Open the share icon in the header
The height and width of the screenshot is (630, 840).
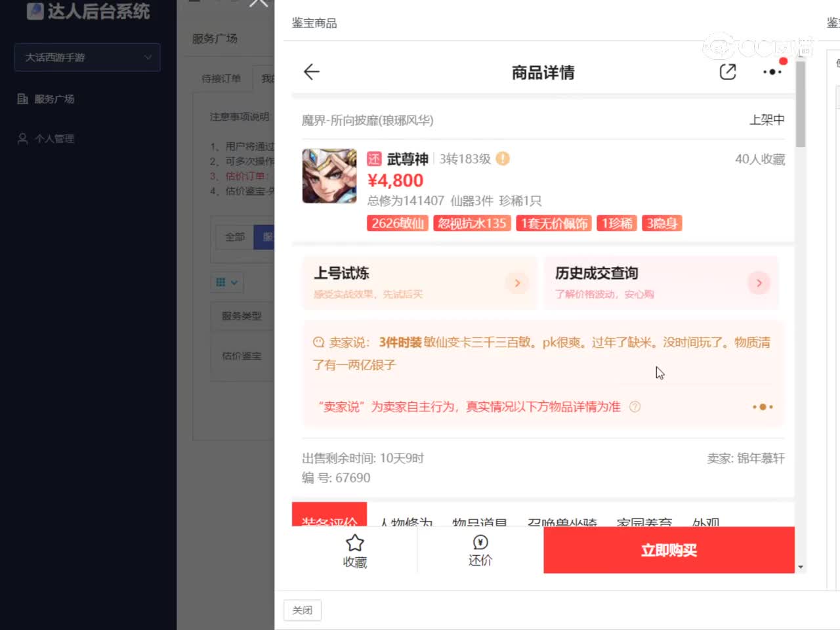728,72
